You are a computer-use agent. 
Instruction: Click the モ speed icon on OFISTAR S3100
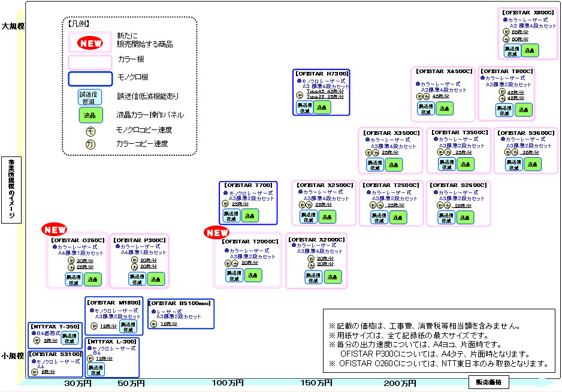(x=35, y=372)
